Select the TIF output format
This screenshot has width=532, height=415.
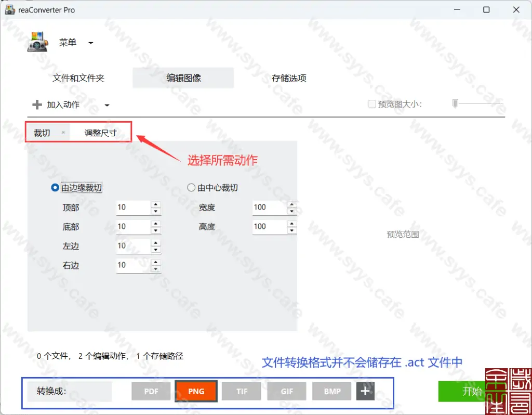(241, 391)
